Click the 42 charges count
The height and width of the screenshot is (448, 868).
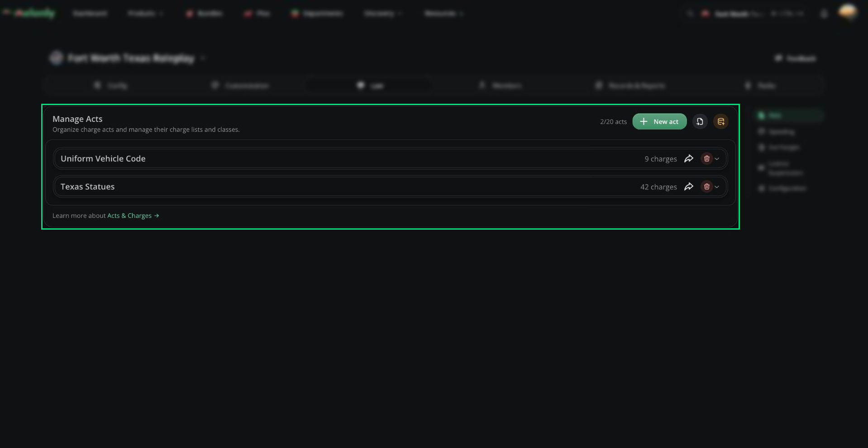[658, 187]
